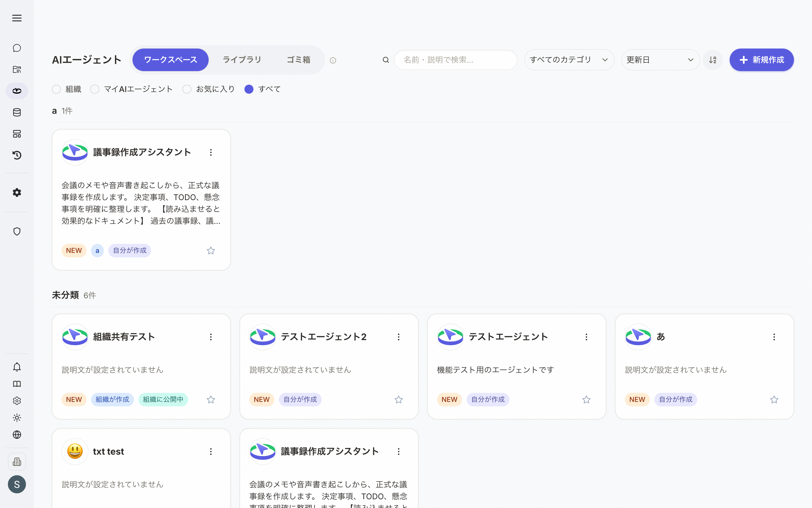Open the txt test agent title

point(108,451)
